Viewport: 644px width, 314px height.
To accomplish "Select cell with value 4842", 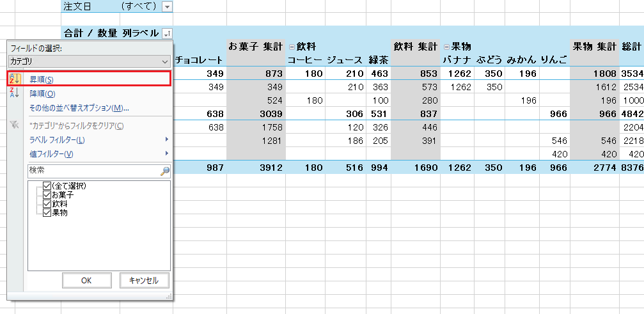I will (632, 114).
